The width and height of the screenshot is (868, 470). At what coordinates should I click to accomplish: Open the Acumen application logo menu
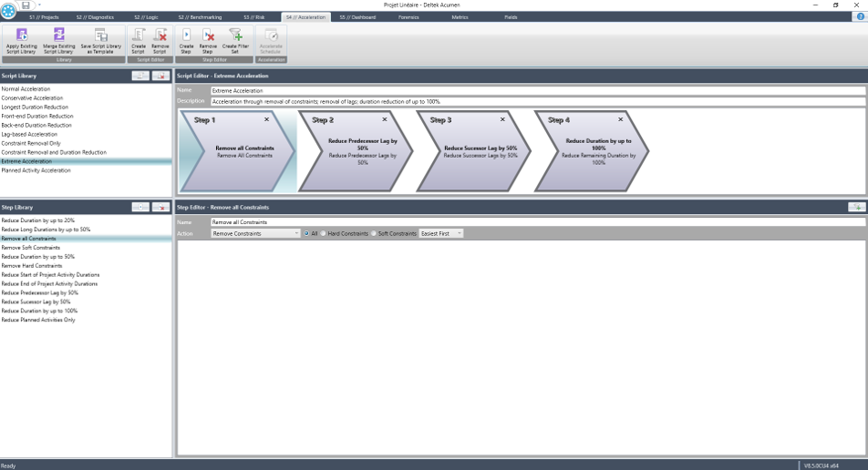(8, 10)
